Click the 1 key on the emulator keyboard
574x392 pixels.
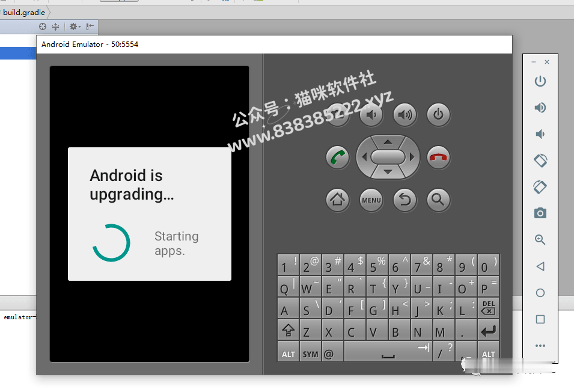point(288,265)
